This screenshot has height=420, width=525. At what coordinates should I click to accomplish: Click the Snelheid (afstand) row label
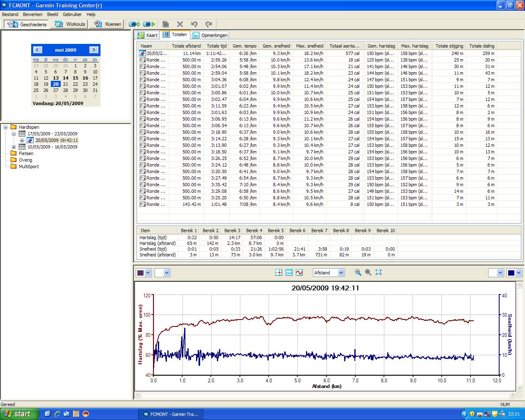tap(157, 255)
